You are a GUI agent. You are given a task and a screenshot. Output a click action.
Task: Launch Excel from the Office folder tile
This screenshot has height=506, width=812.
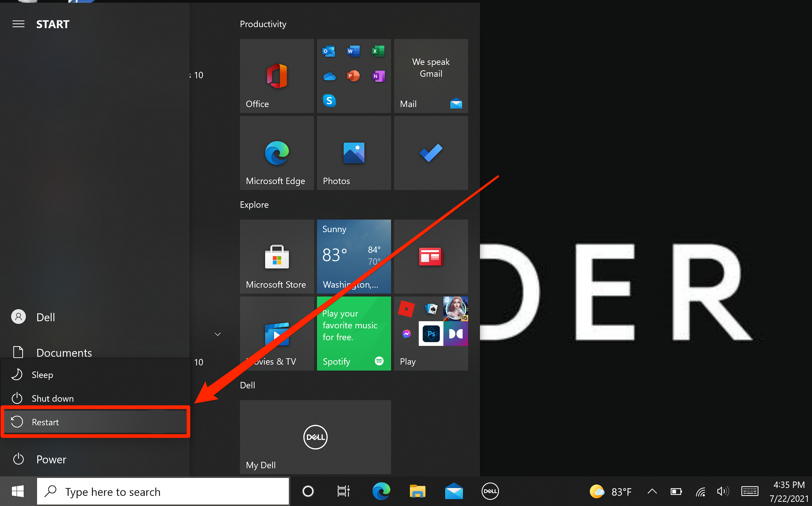pos(378,51)
